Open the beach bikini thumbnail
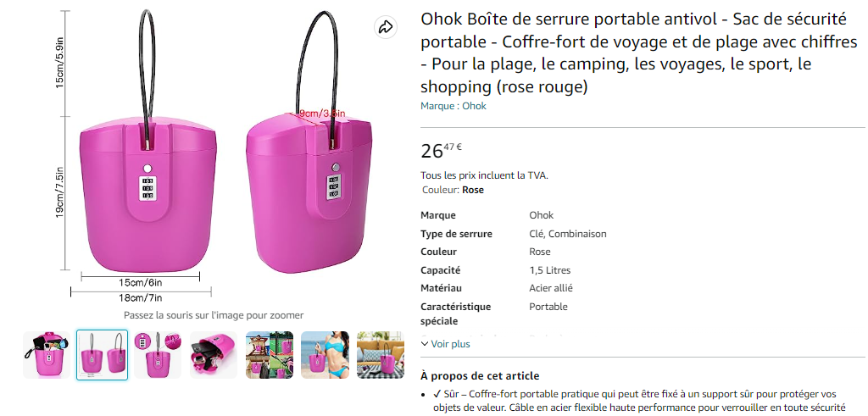Viewport: 868px width, 416px height. click(x=325, y=354)
